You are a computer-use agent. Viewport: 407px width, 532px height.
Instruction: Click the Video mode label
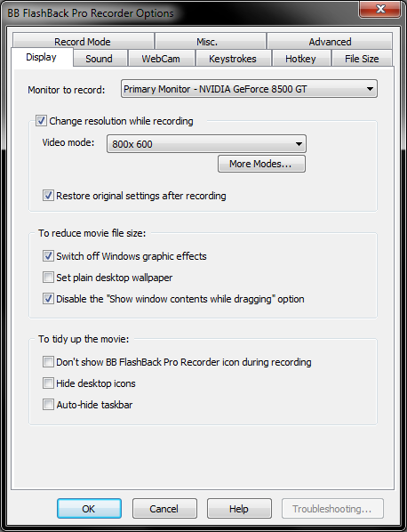[x=68, y=142]
